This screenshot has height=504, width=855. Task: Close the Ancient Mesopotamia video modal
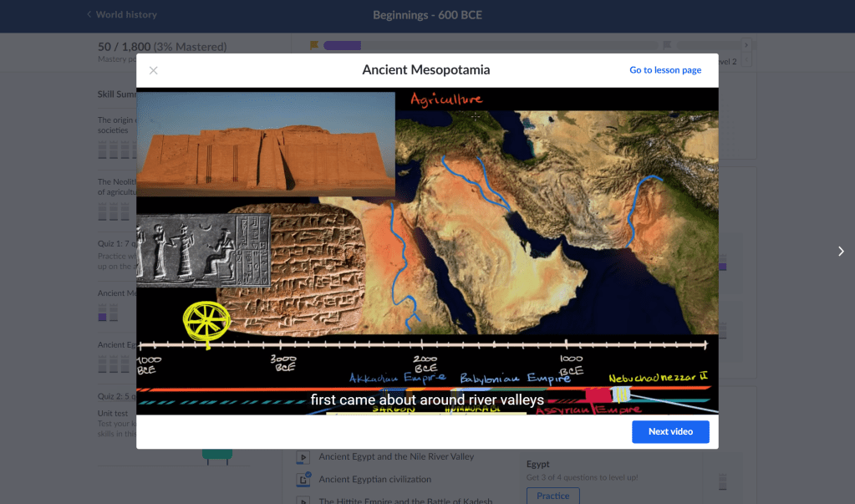coord(153,70)
